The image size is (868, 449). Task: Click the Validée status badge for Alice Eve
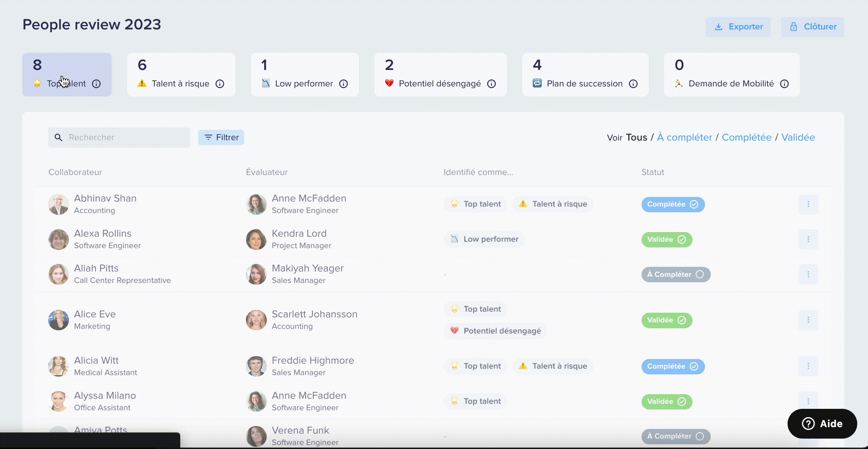click(x=667, y=320)
